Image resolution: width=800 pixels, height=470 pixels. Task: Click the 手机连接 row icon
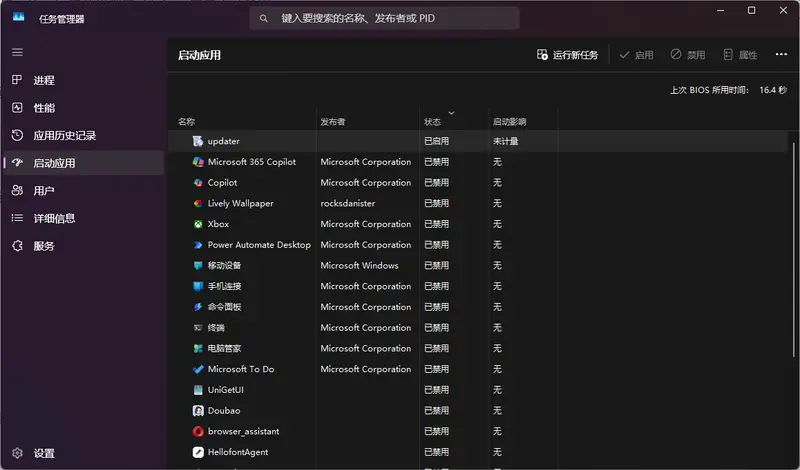pyautogui.click(x=198, y=286)
